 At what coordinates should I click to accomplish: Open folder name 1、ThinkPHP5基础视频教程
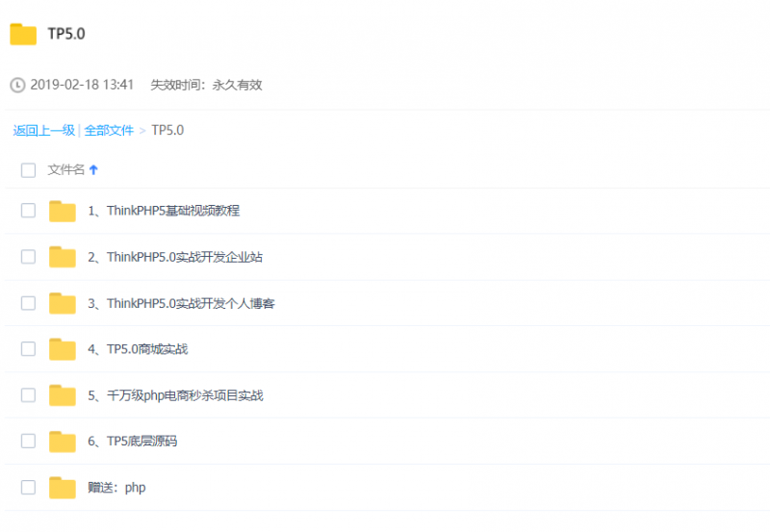point(164,211)
